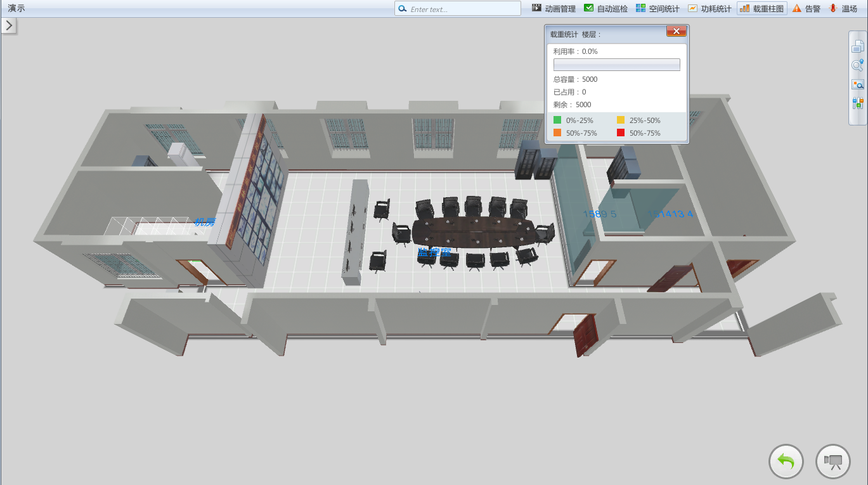Click the camera view round button

click(832, 462)
